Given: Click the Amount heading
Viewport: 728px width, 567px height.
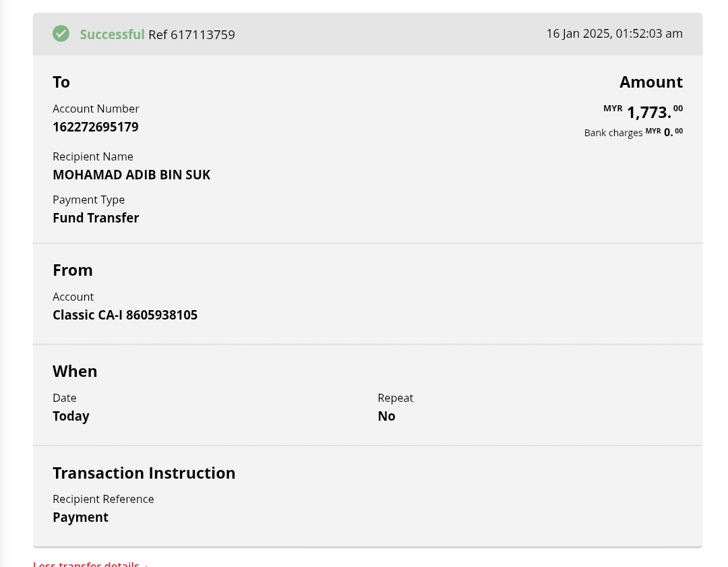Looking at the screenshot, I should tap(650, 82).
